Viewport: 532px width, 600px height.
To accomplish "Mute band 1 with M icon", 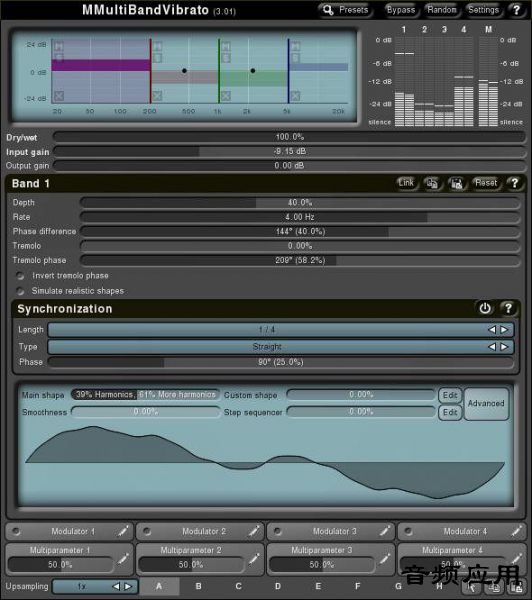I will [59, 46].
